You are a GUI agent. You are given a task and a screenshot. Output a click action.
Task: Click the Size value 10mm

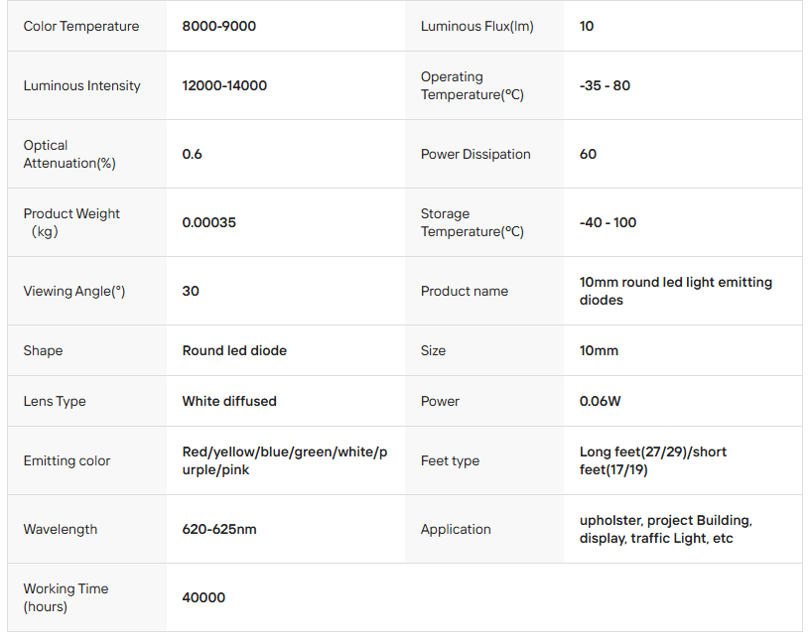(x=599, y=350)
